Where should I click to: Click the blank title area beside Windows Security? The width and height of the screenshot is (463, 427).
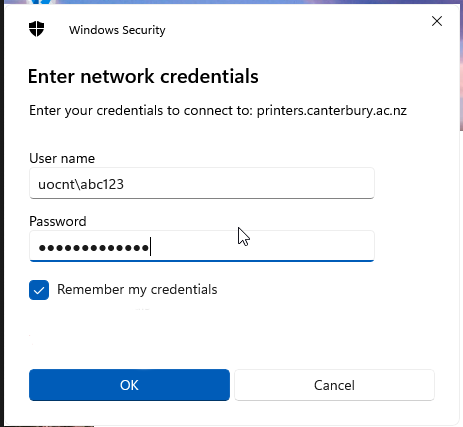[297, 29]
